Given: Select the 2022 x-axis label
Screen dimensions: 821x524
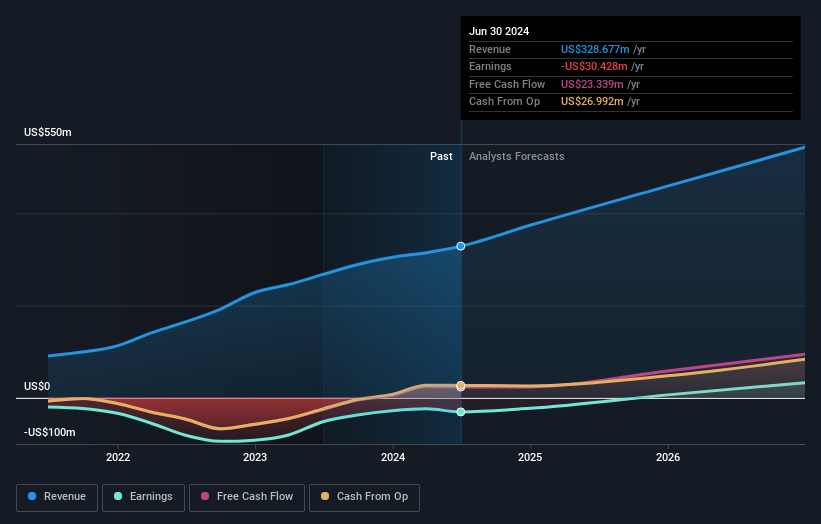Looking at the screenshot, I should click(118, 458).
